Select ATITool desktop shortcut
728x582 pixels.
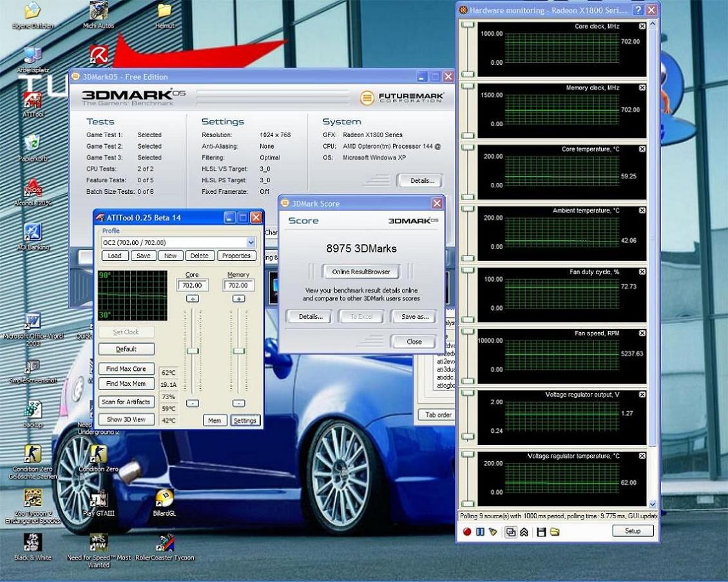pos(32,104)
